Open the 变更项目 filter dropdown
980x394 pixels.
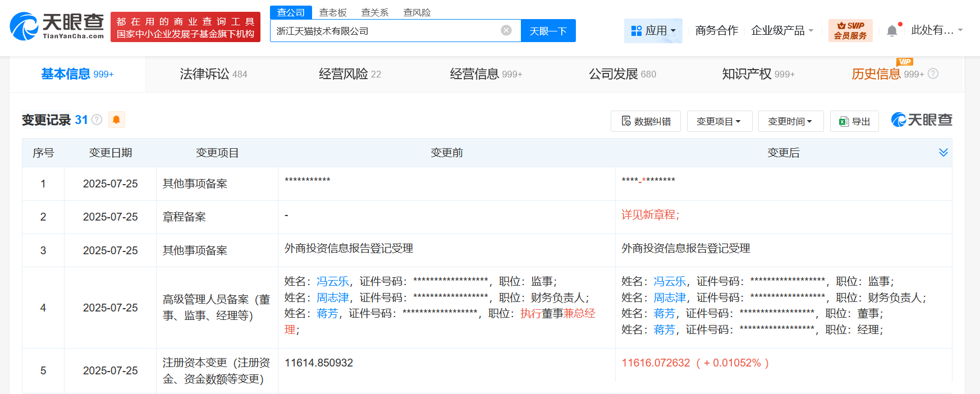pos(719,121)
